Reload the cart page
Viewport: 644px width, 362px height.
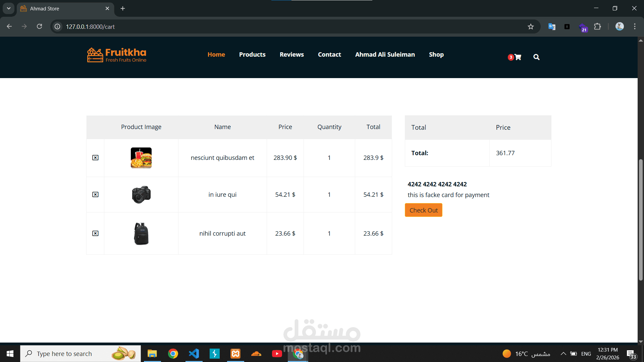[x=40, y=26]
